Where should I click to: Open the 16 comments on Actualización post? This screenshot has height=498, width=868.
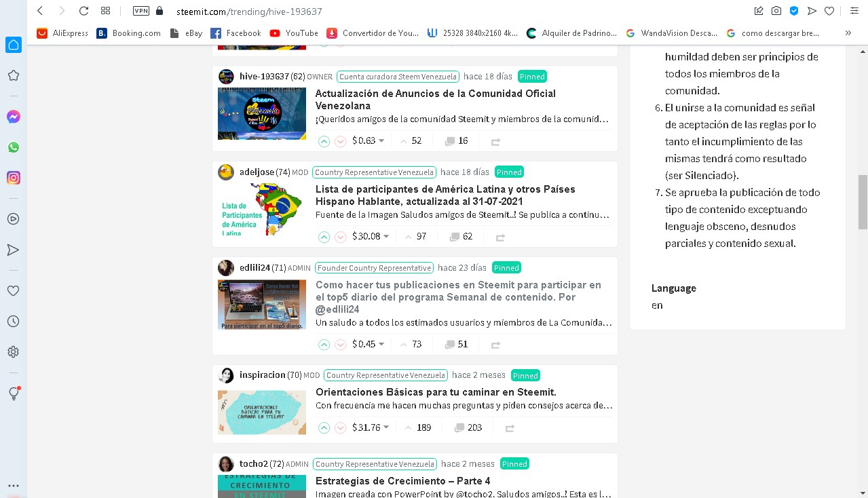click(456, 141)
